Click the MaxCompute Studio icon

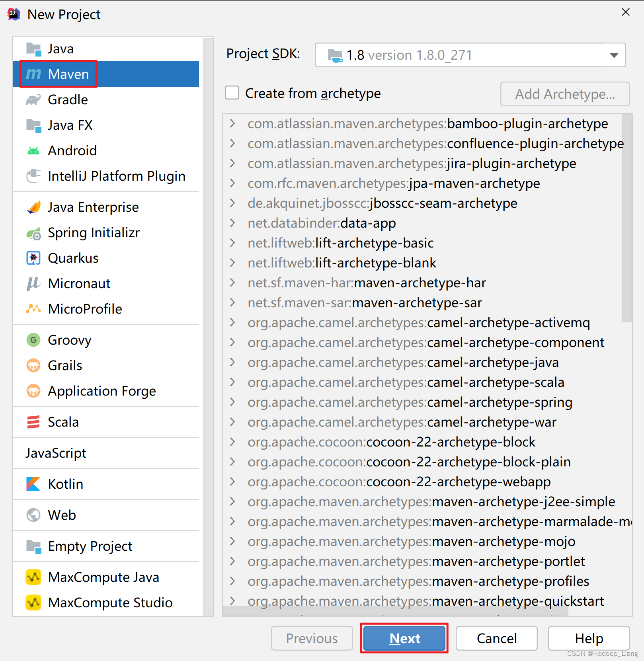point(33,603)
